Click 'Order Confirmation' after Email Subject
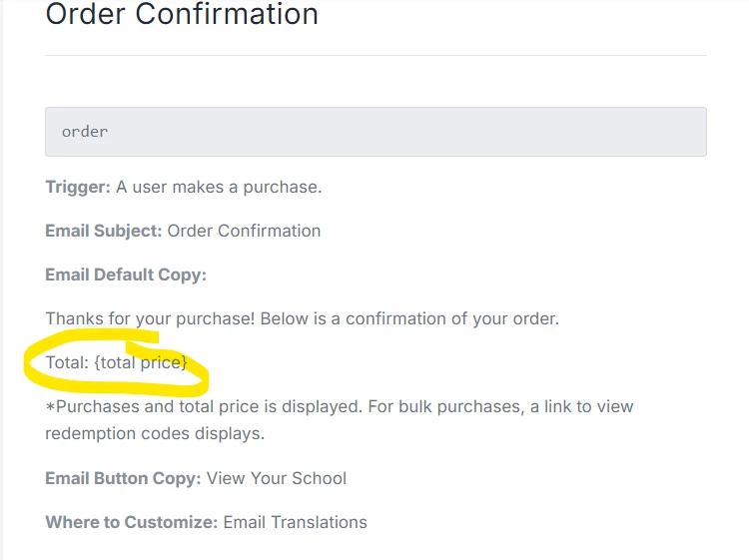The height and width of the screenshot is (560, 749). 244,231
